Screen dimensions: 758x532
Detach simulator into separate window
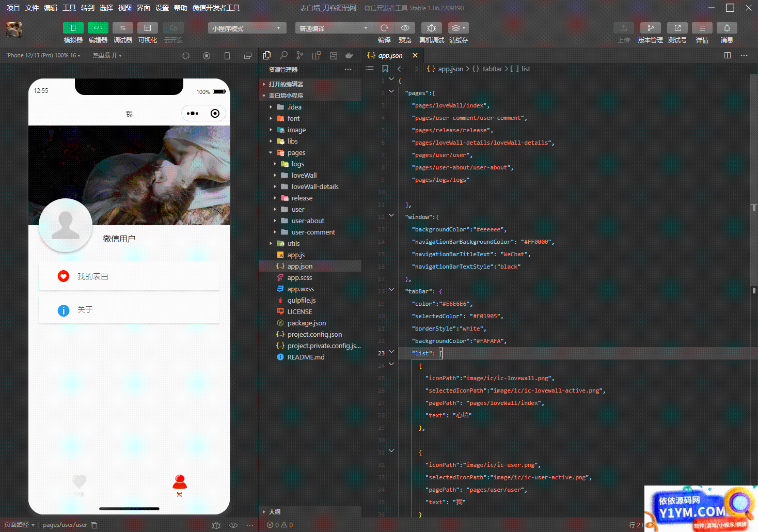pos(248,56)
